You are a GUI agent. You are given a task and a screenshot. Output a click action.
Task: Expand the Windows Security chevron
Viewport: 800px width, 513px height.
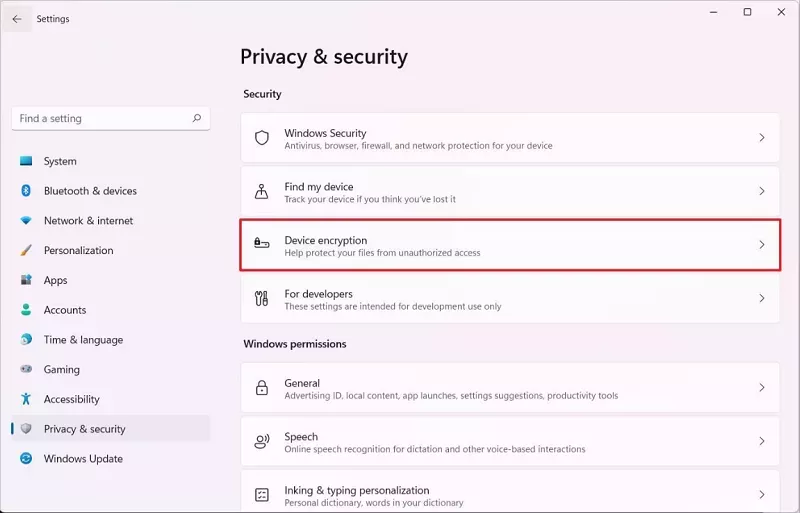[762, 138]
